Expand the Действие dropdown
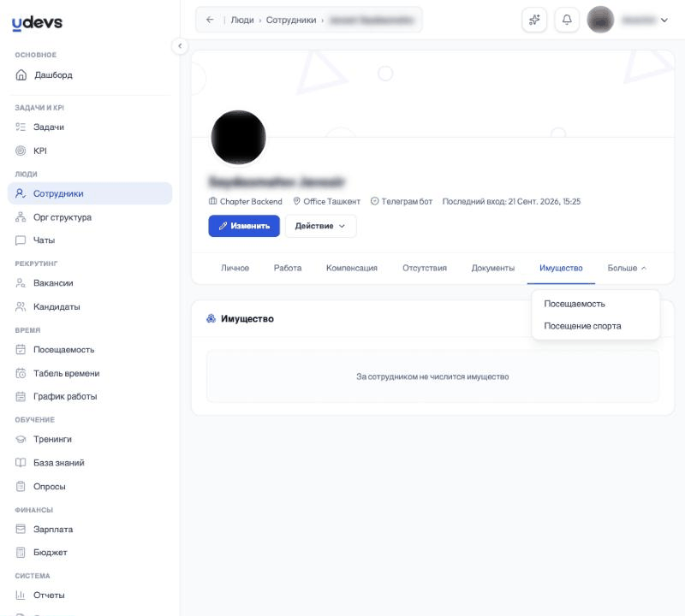Viewport: 685px width, 616px height. pos(320,226)
